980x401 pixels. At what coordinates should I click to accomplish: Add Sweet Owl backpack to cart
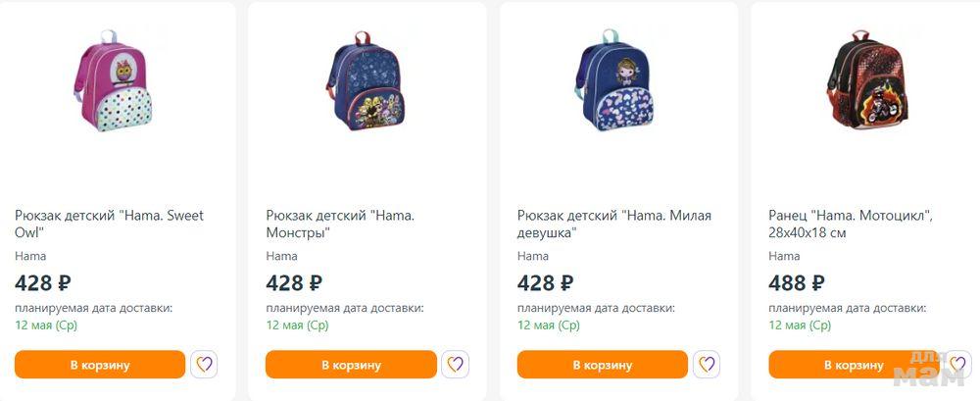(100, 365)
